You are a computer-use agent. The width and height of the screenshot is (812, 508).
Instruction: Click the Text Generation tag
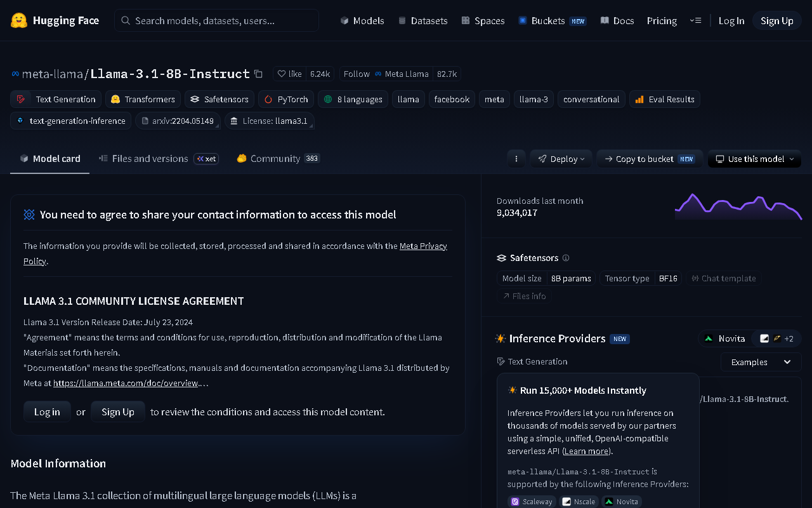56,99
